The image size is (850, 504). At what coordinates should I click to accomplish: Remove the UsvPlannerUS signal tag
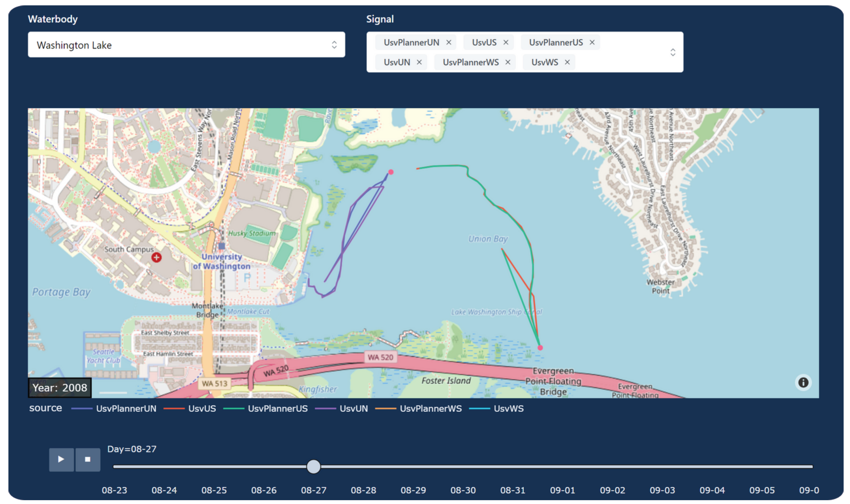(592, 43)
